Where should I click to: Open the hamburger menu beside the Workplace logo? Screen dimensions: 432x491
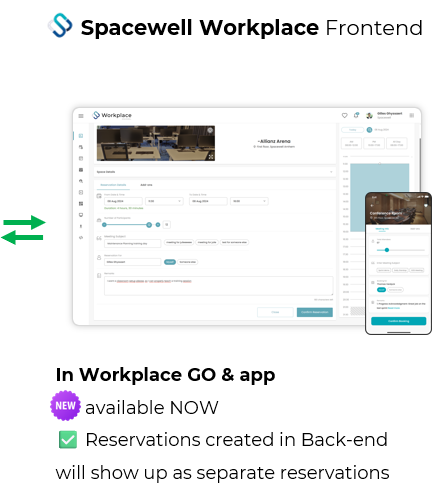click(81, 116)
